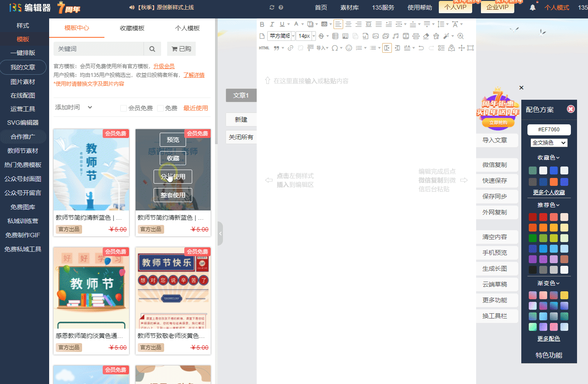The height and width of the screenshot is (384, 588).
Task: Open the 教师节 chalkboard template thumbnail
Action: pyautogui.click(x=91, y=288)
